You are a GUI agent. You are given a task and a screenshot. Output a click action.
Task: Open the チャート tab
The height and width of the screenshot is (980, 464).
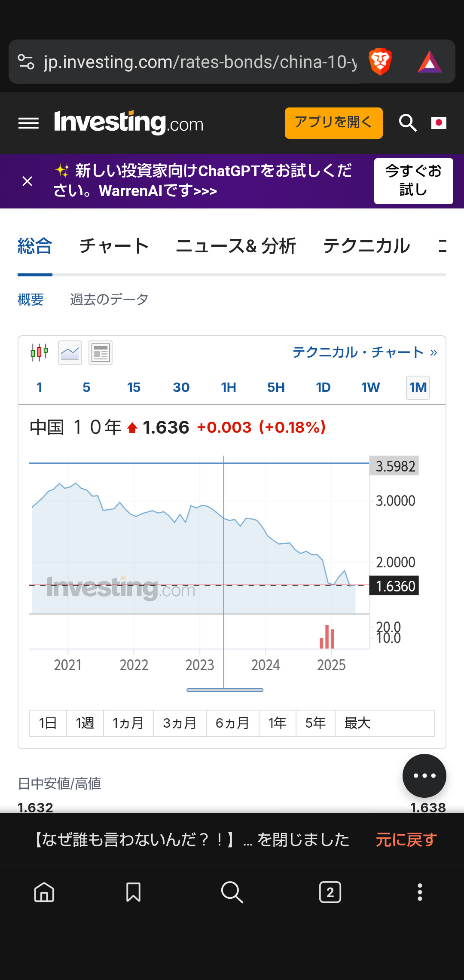[x=114, y=246]
